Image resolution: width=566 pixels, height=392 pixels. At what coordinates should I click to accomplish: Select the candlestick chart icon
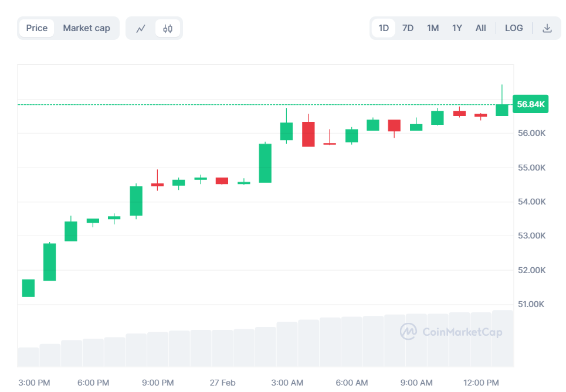pos(167,28)
